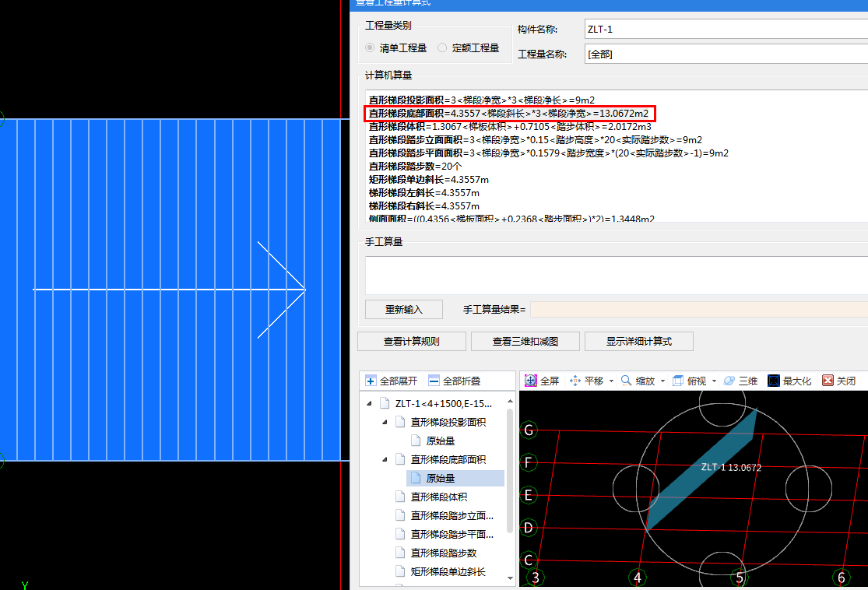Screen dimensions: 868x590
Task: Select 定额工程量 radio button
Action: pos(441,47)
